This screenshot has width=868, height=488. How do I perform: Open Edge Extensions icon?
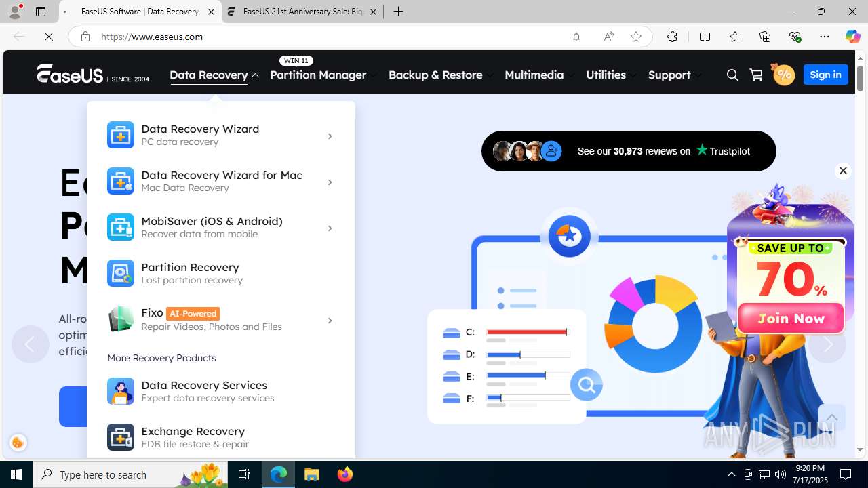coord(672,37)
